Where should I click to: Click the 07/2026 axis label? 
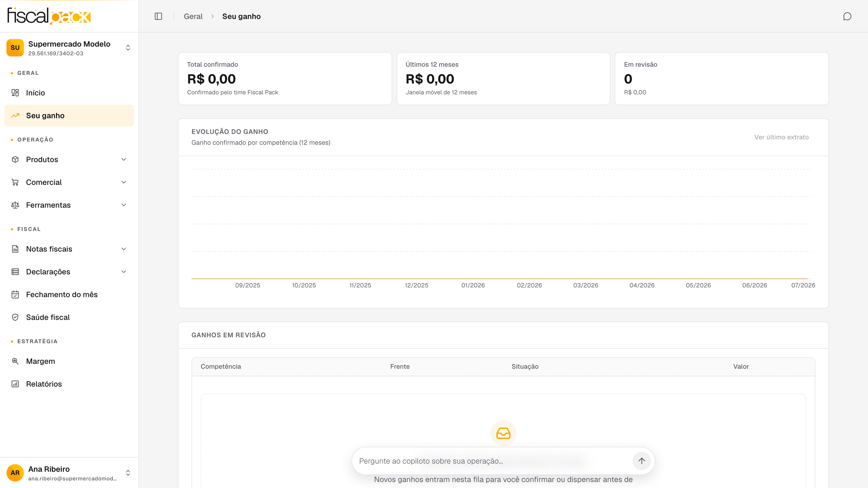pyautogui.click(x=803, y=285)
